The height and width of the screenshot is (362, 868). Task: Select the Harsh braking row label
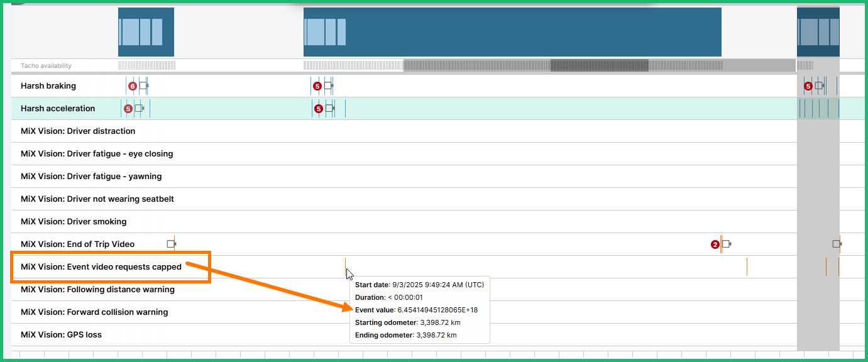tap(48, 85)
